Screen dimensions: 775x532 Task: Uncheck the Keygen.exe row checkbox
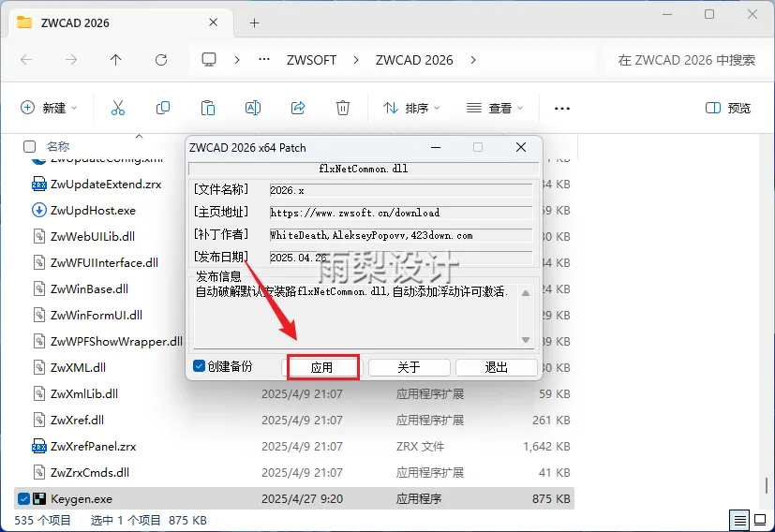[x=23, y=499]
